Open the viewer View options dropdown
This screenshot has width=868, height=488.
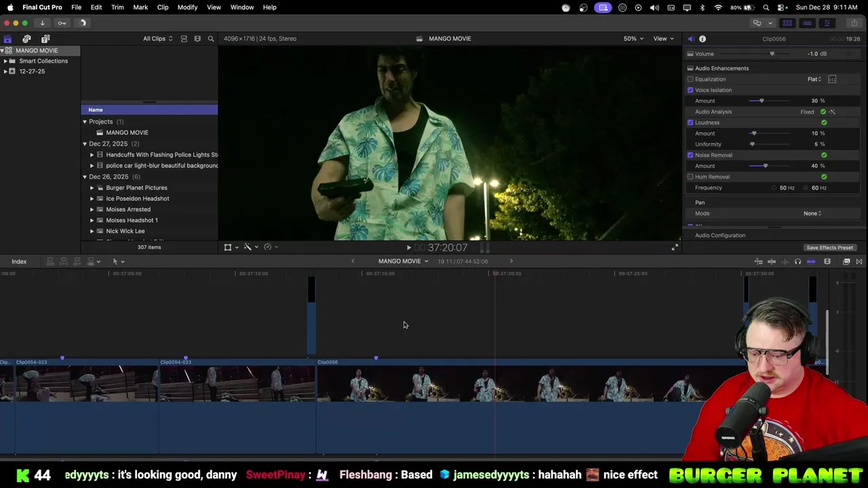click(x=663, y=39)
